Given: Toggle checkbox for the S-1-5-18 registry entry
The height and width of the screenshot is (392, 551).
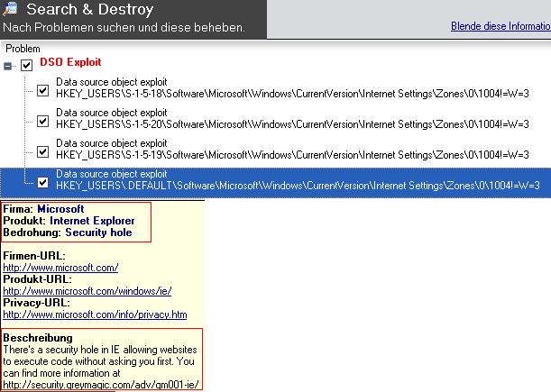Looking at the screenshot, I should coord(43,90).
